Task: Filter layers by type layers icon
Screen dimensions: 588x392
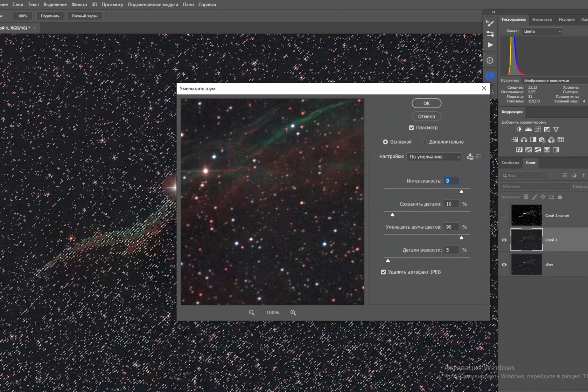Action: [x=583, y=176]
